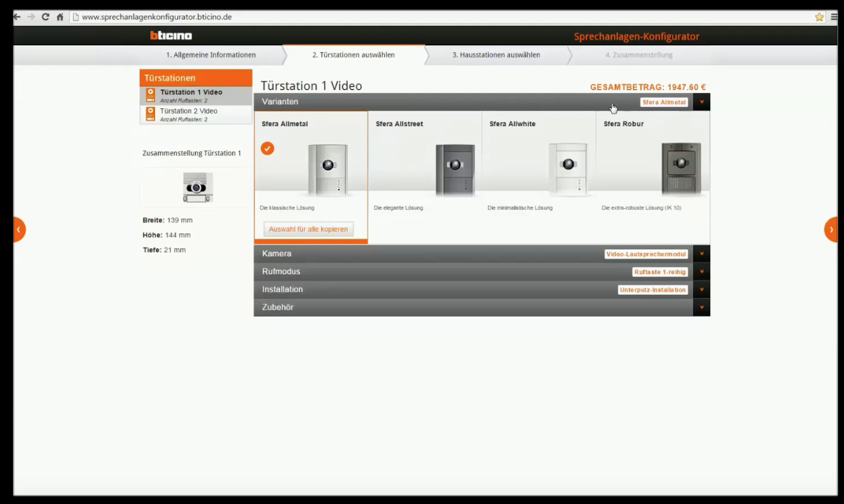Click the Sfera Allwhite title
Image resolution: width=844 pixels, height=504 pixels.
513,124
